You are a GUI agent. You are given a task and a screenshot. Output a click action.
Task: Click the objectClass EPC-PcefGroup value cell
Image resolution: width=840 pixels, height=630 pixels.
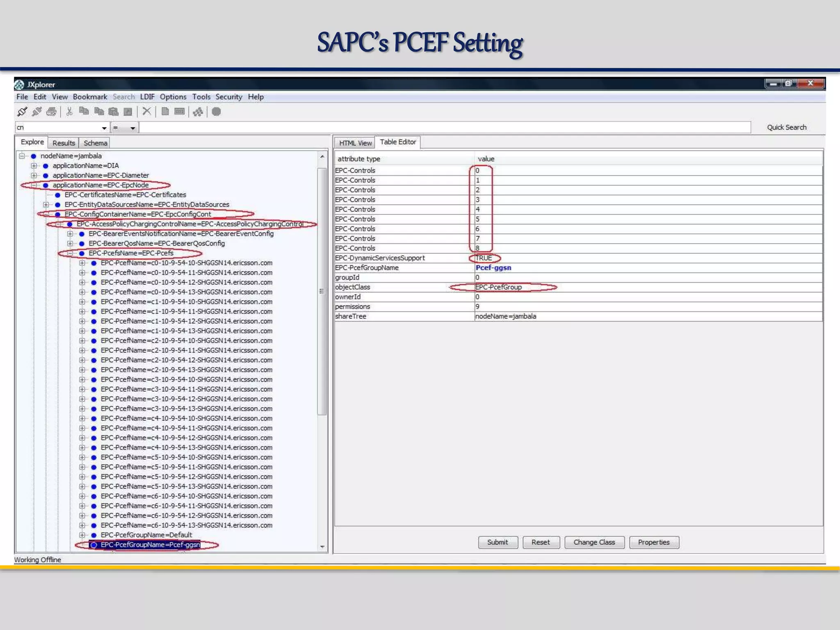(x=648, y=287)
